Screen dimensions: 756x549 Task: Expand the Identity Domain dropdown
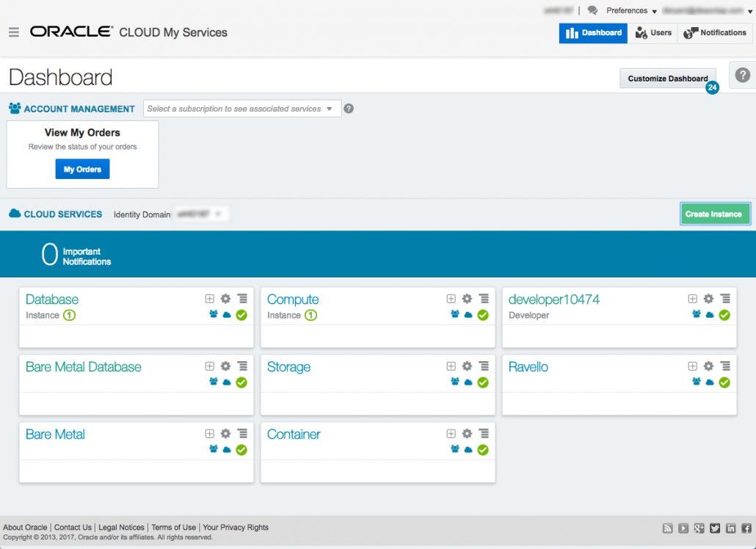200,214
